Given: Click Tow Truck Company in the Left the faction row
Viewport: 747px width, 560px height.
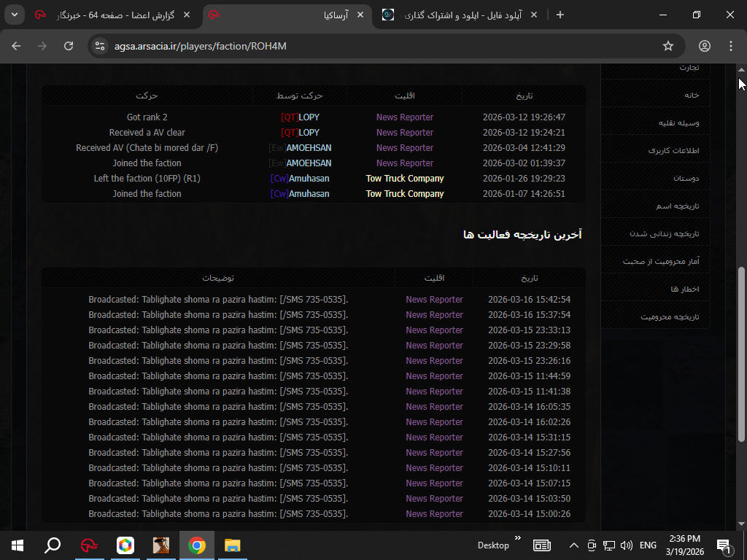Looking at the screenshot, I should (404, 178).
